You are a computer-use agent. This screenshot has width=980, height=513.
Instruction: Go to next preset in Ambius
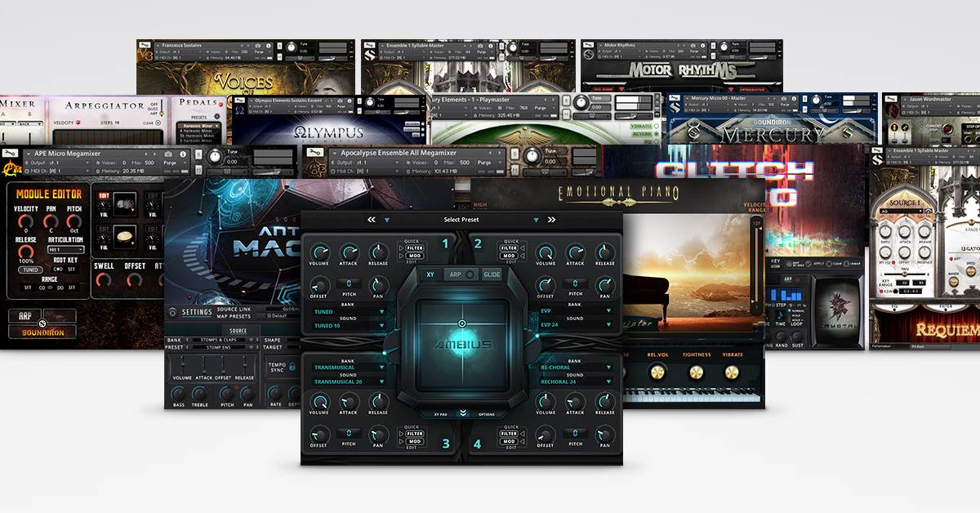tap(551, 220)
